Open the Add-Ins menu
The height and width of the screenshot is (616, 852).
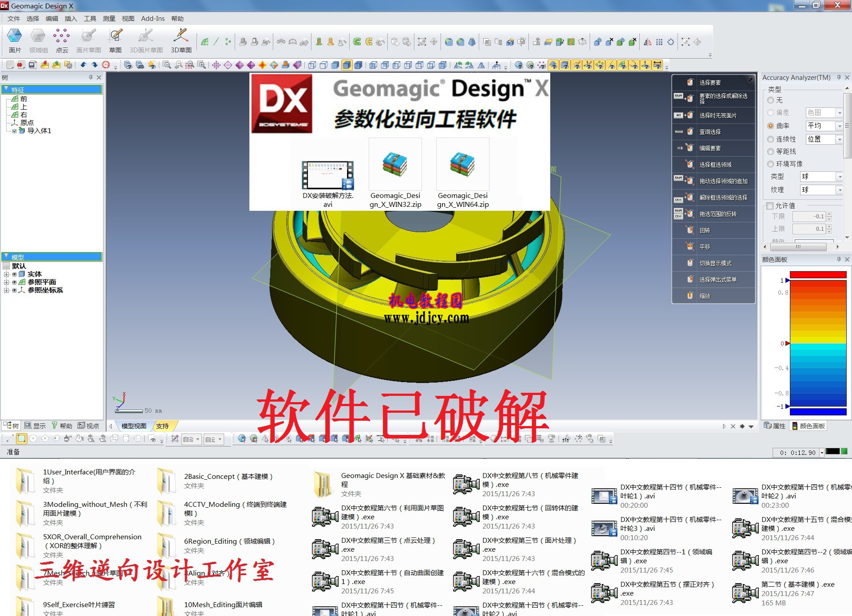153,19
